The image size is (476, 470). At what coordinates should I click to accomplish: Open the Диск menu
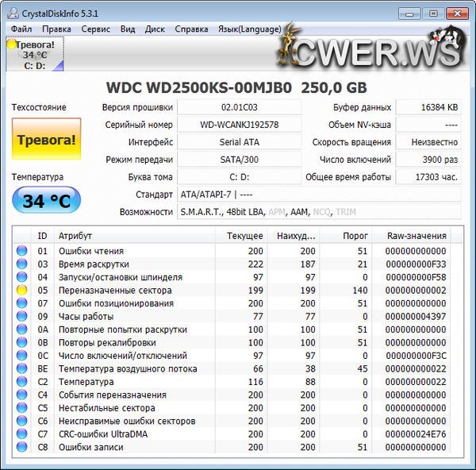point(155,29)
